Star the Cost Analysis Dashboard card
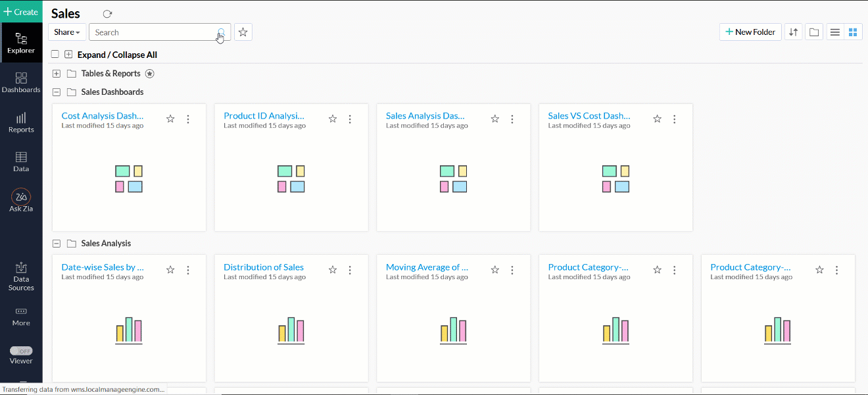868x395 pixels. [170, 119]
